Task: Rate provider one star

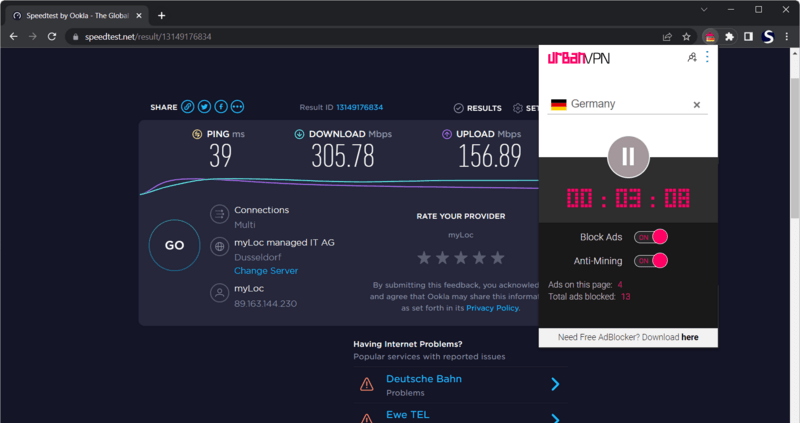Action: pos(424,258)
